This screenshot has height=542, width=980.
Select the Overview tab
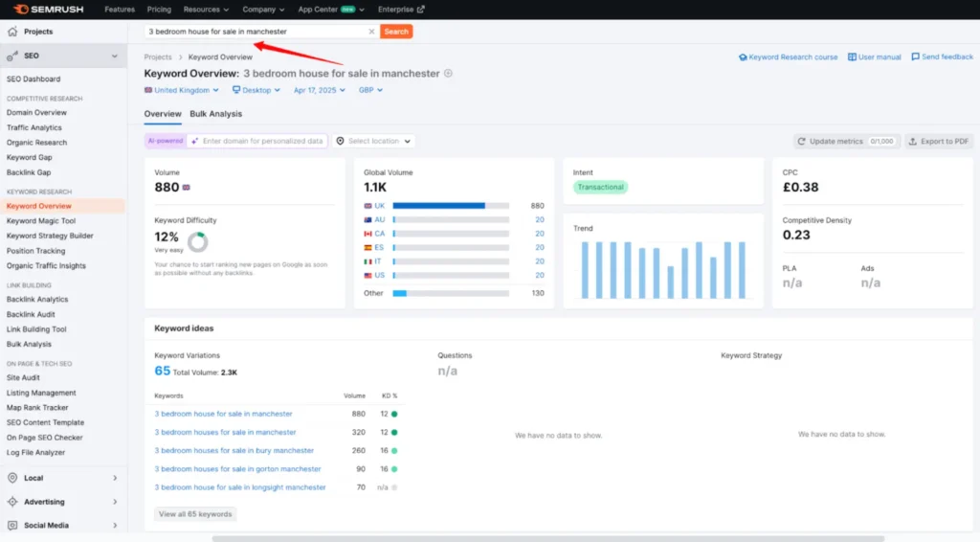pos(163,114)
